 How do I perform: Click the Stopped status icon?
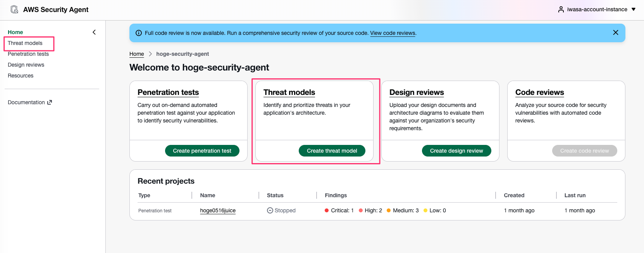tap(270, 210)
